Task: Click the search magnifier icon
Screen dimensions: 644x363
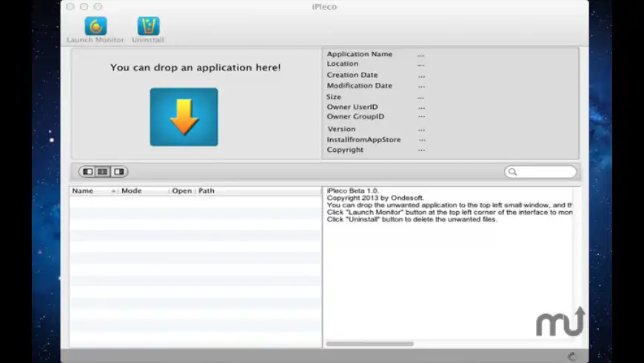Action: 512,172
